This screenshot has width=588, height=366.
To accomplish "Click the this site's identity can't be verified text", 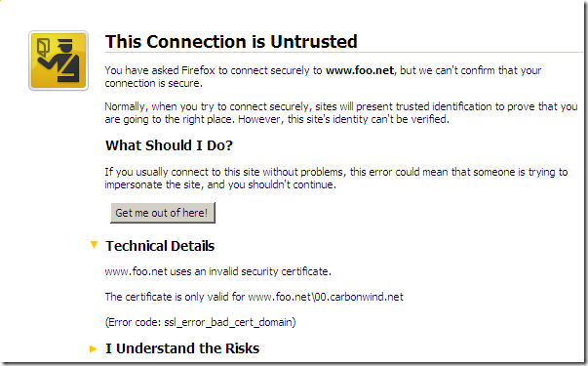I will coord(368,119).
